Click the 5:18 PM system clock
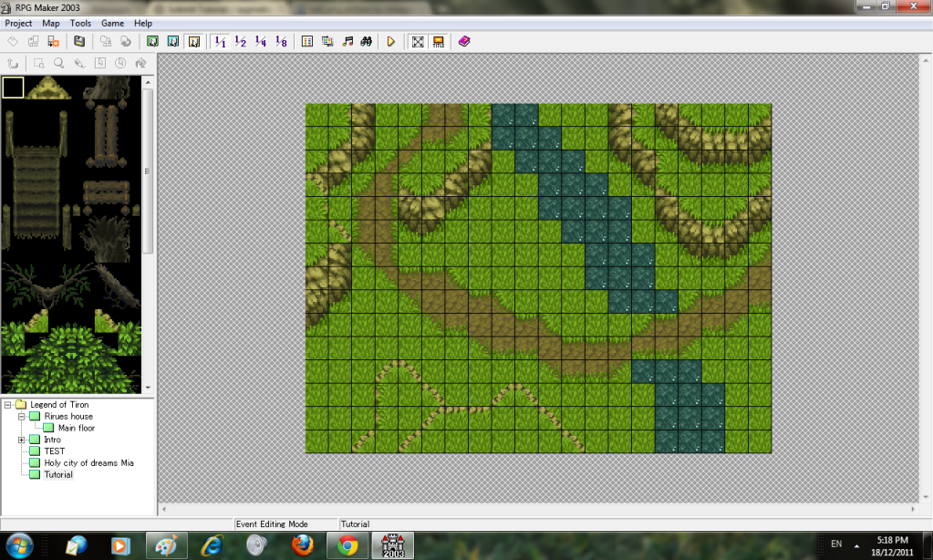 tap(892, 540)
